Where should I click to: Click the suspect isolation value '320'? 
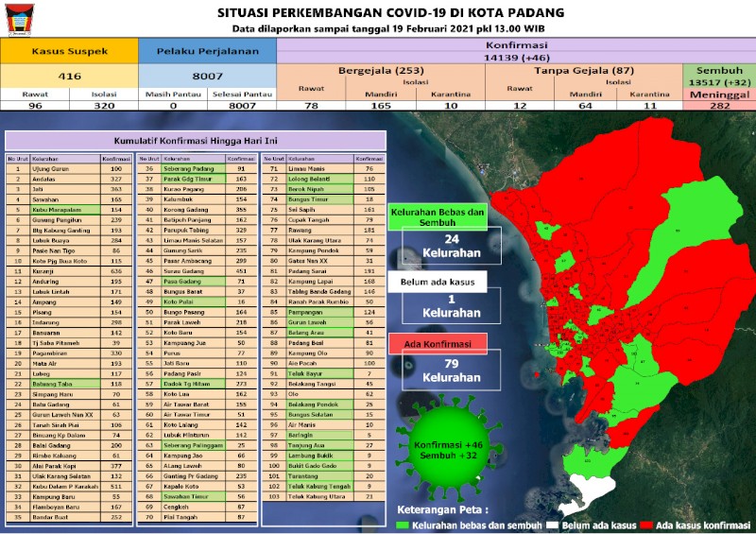click(104, 106)
